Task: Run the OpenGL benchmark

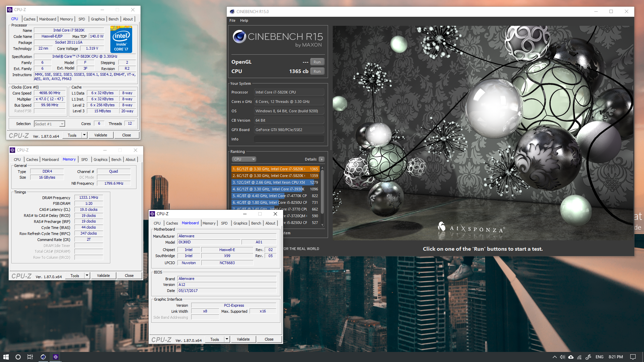Action: pos(317,62)
